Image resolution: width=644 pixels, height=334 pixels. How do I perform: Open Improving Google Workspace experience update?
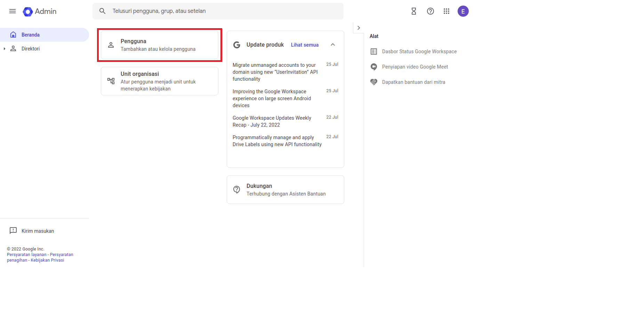coord(272,98)
